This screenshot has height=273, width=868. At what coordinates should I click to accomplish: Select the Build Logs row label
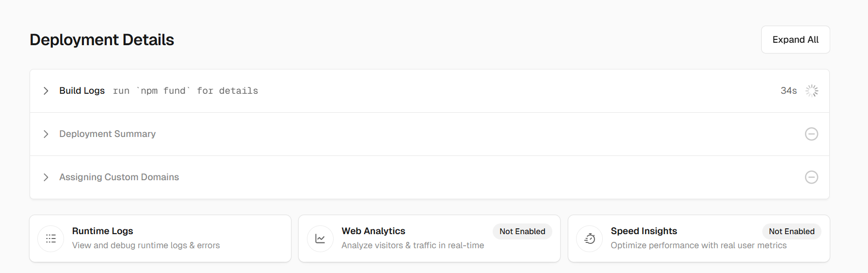[x=82, y=91]
